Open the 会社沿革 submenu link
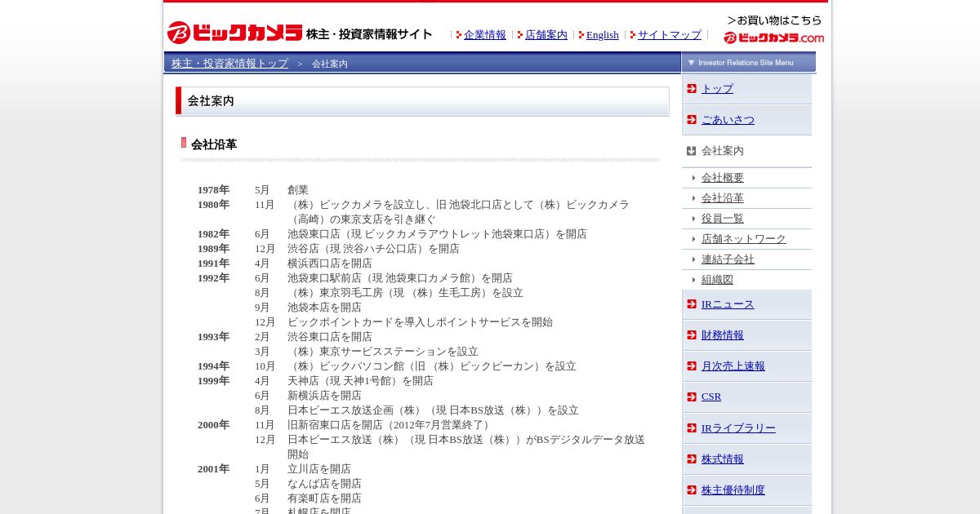Screen dimensions: 980x514 pos(723,198)
